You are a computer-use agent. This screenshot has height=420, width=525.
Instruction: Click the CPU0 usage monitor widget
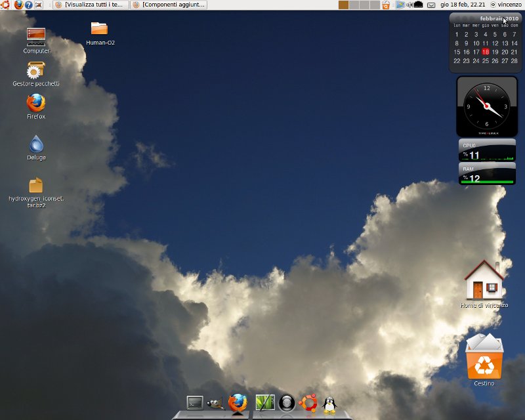[487, 150]
